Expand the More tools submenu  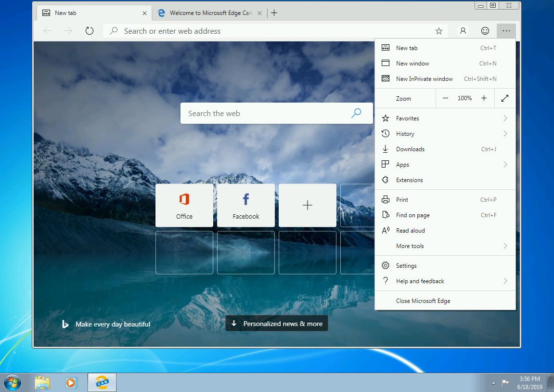point(409,246)
